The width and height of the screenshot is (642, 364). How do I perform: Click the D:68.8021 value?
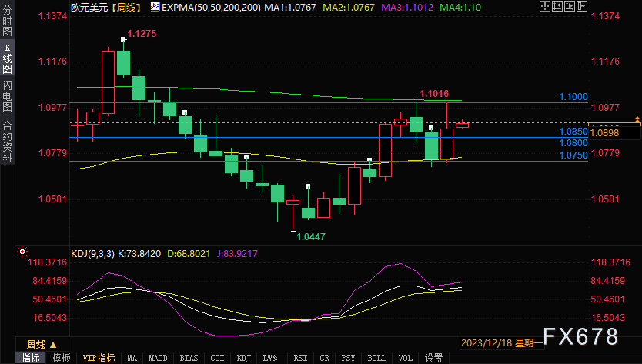(189, 254)
